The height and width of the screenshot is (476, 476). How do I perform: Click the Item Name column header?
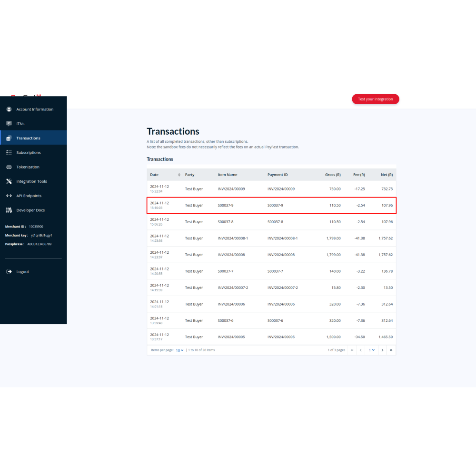(228, 175)
